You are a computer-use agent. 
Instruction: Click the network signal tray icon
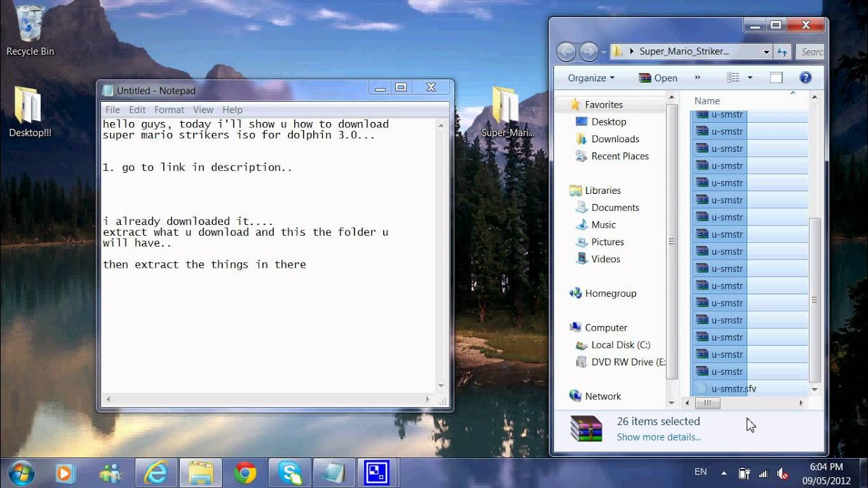click(x=763, y=473)
